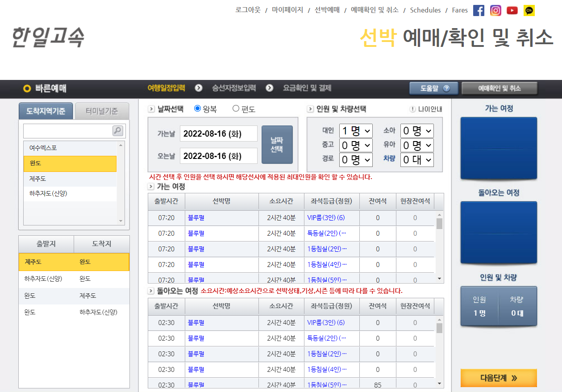Open the 대인 passenger count dropdown
Image resolution: width=562 pixels, height=392 pixels.
[356, 131]
